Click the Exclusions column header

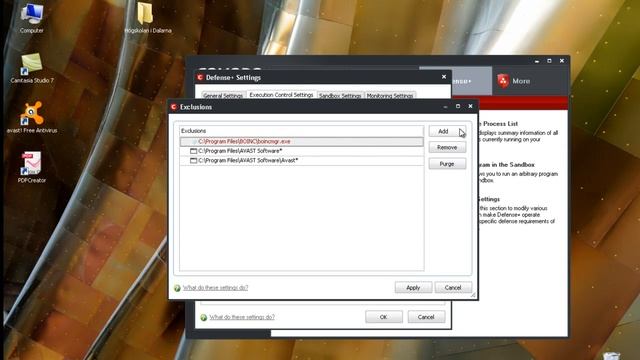[302, 131]
